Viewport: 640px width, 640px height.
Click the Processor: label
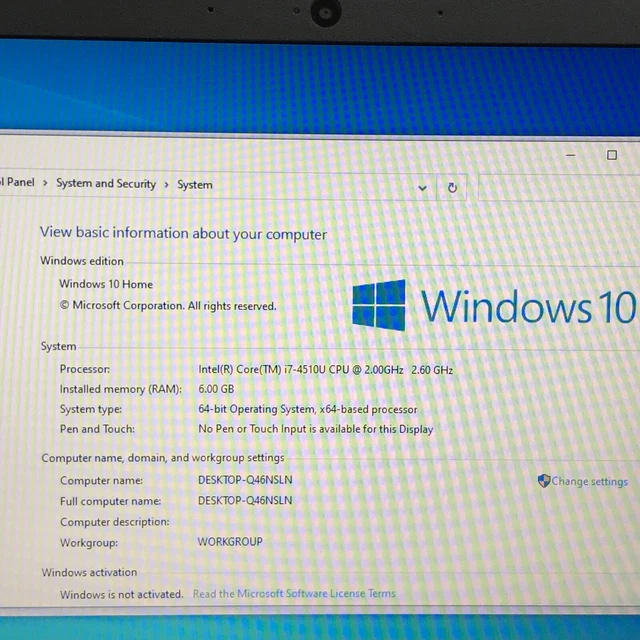(85, 369)
